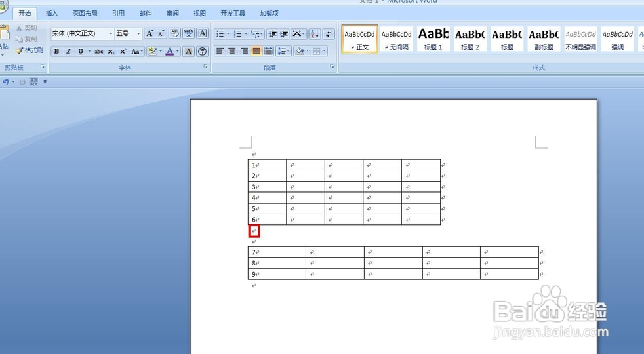Viewport: 644px width, 354px height.
Task: Click the Undo icon in quick access
Action: 6,82
